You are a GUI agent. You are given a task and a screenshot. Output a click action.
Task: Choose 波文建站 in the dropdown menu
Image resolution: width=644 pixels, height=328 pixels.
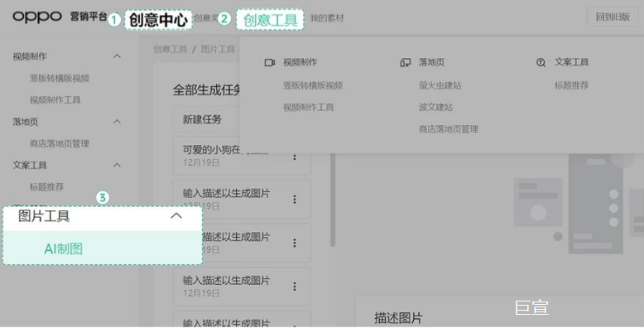(435, 108)
